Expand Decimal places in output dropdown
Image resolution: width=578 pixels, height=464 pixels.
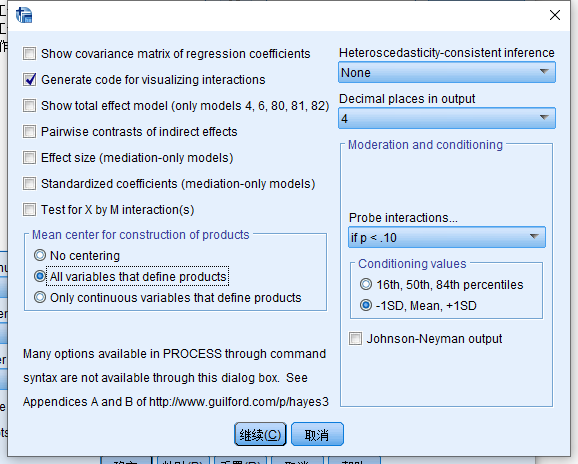click(x=447, y=118)
